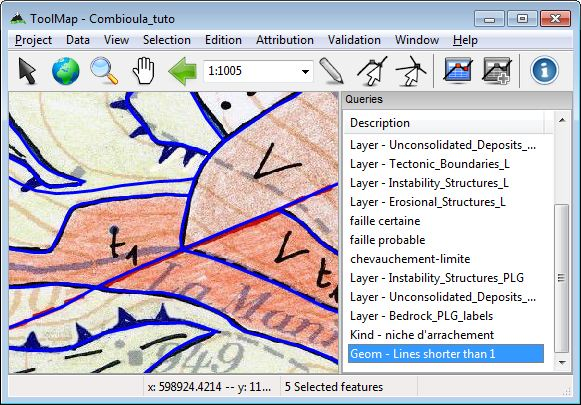Open the Project menu
The image size is (581, 405).
click(33, 40)
